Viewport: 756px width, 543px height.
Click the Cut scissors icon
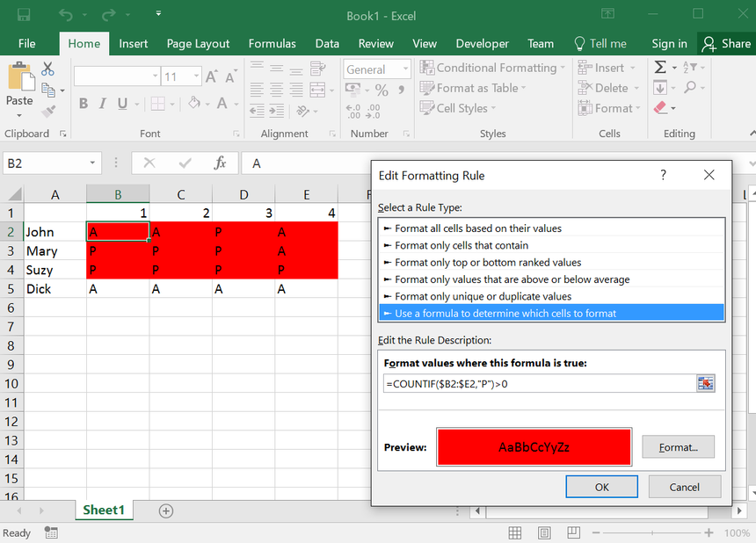click(x=48, y=69)
